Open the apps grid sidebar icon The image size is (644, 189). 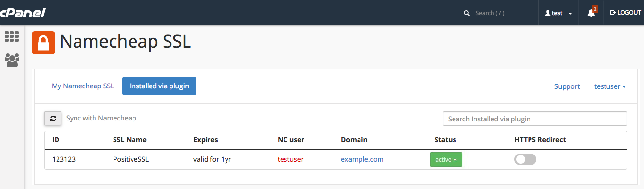coord(12,36)
